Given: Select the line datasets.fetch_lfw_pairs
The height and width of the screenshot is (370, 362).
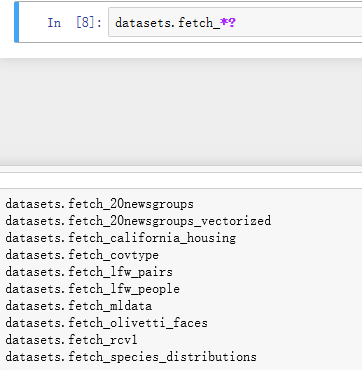Looking at the screenshot, I should [89, 272].
